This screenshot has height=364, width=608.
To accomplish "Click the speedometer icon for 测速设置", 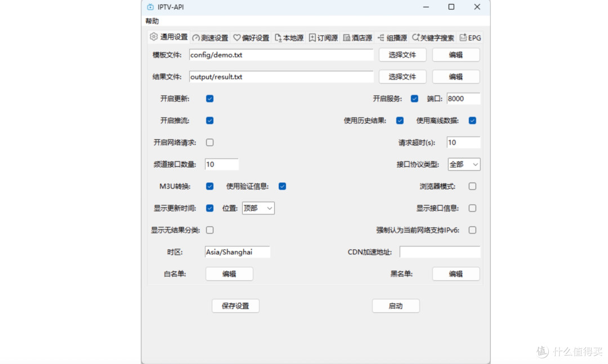I will click(196, 38).
